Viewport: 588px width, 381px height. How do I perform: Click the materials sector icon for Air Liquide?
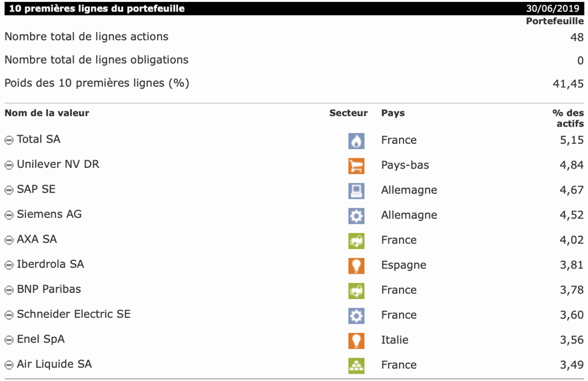coord(356,366)
